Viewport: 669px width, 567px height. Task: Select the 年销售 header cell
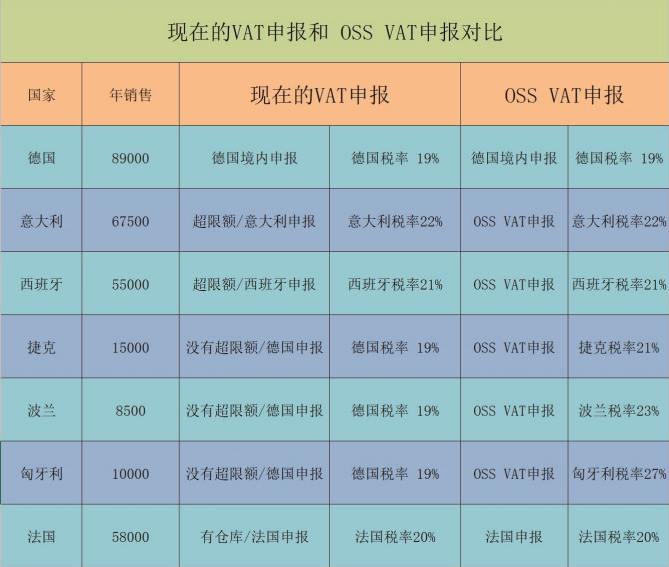tap(131, 94)
